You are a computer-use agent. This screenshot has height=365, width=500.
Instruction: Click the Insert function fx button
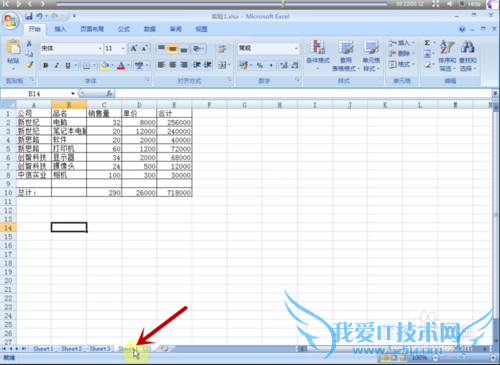tap(109, 94)
